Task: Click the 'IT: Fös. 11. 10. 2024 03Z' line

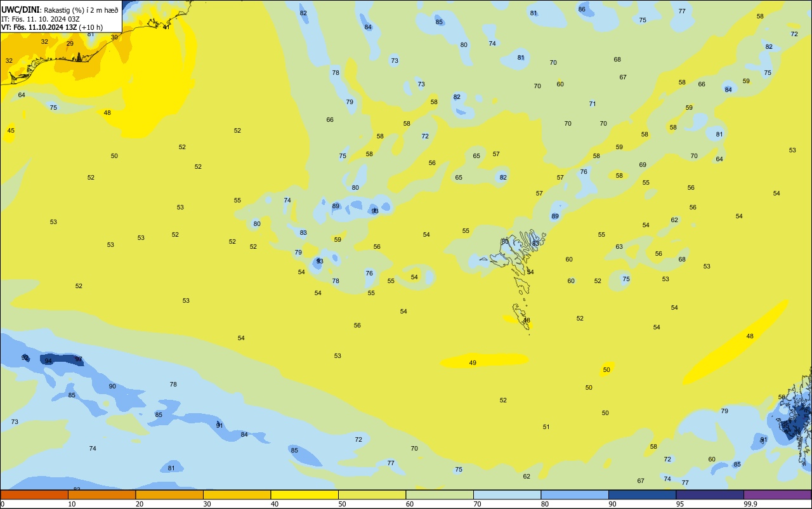Action: [x=40, y=19]
